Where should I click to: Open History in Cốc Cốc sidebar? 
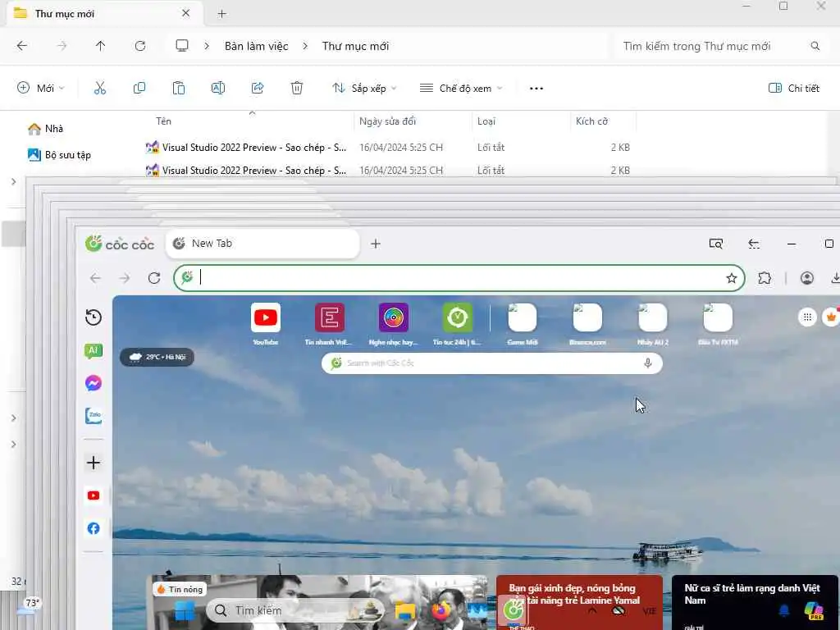pyautogui.click(x=94, y=317)
